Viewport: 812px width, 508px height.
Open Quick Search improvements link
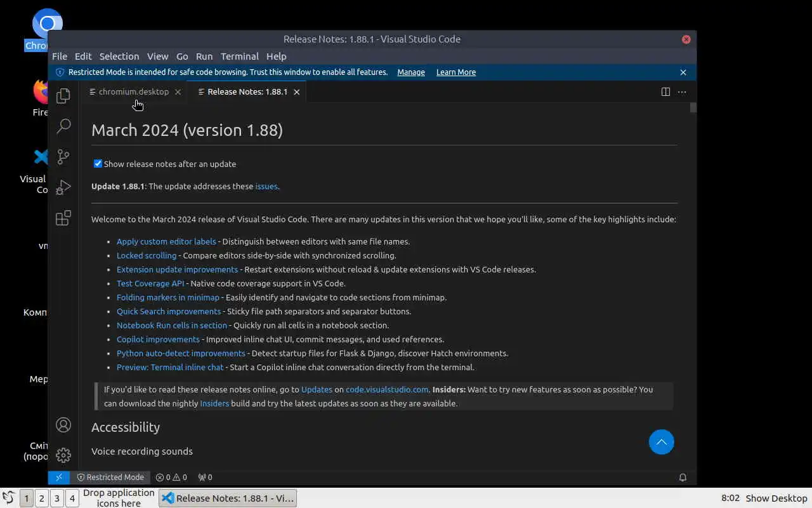click(169, 311)
